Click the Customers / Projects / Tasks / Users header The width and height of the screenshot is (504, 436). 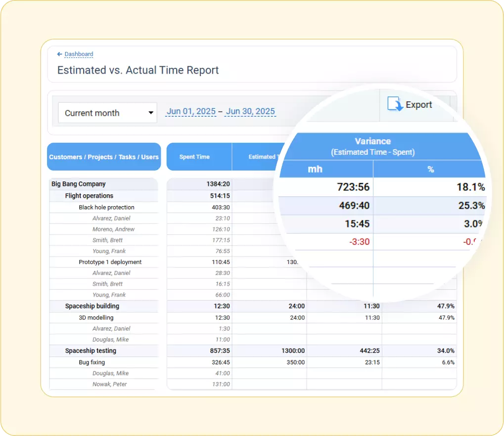tap(104, 157)
